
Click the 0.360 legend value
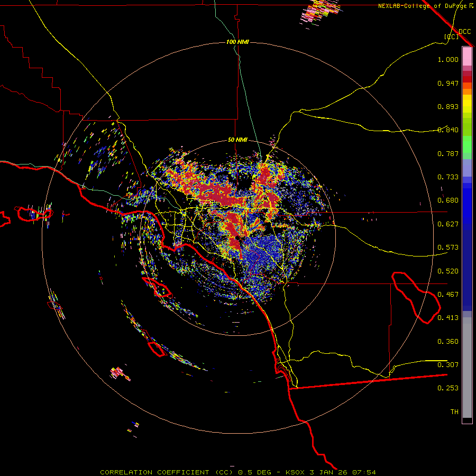tap(448, 342)
